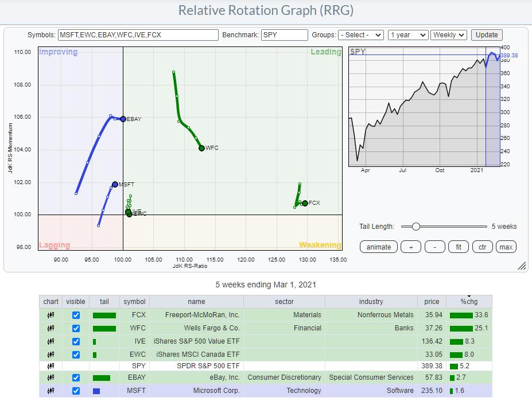Open the chart icon for SPY row
Screen dimensions: 532x409
pos(51,365)
